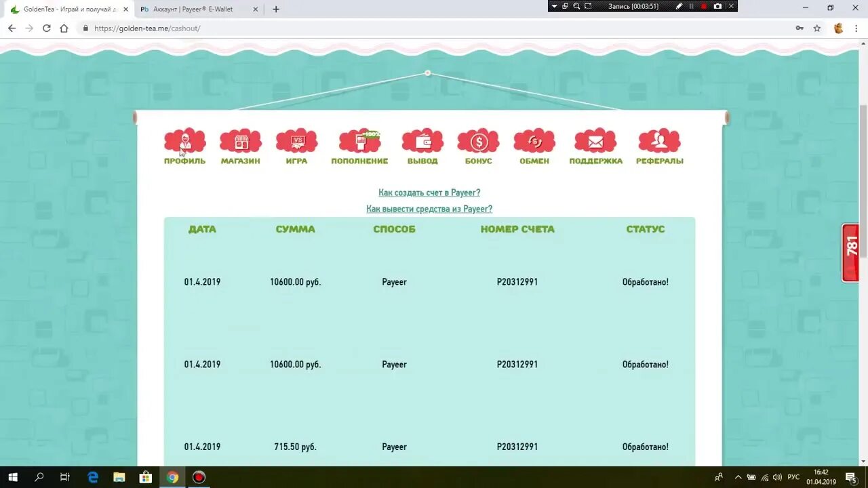Open the volume control in tray
This screenshot has height=488, width=868.
777,477
